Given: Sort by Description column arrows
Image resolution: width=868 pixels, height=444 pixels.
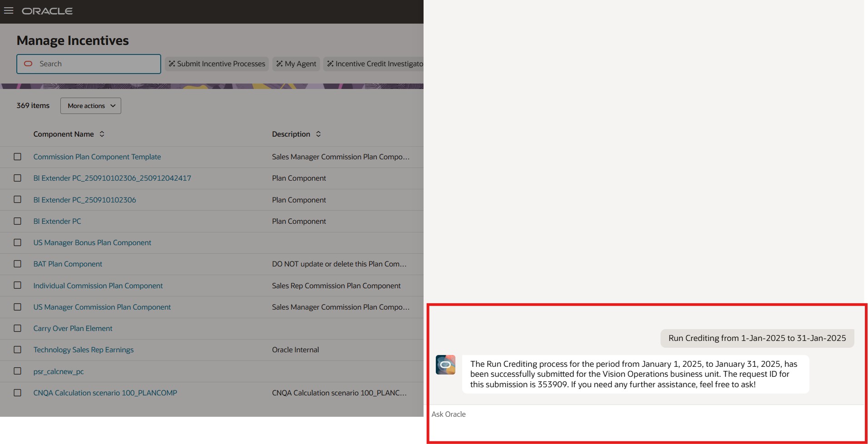Looking at the screenshot, I should tap(319, 134).
